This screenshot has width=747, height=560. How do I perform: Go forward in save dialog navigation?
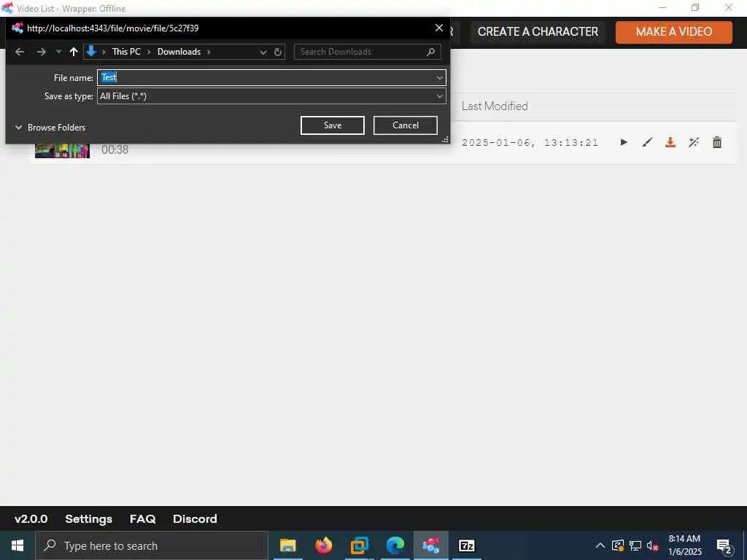pyautogui.click(x=42, y=52)
